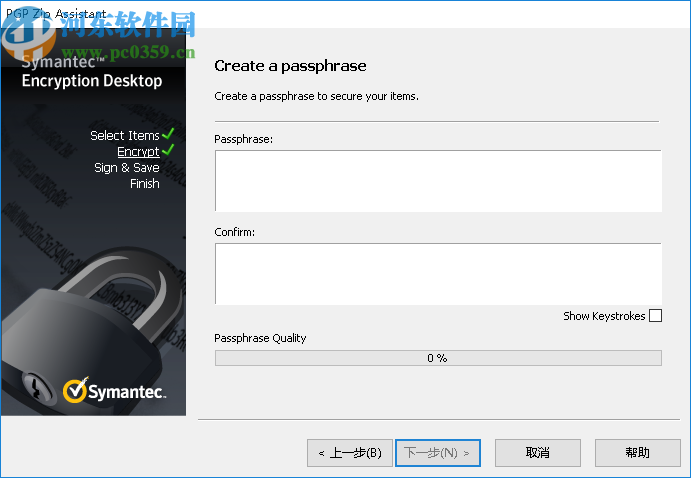Click the 'Encryption Desktop' sidebar title
Image resolution: width=691 pixels, height=478 pixels.
pyautogui.click(x=92, y=81)
